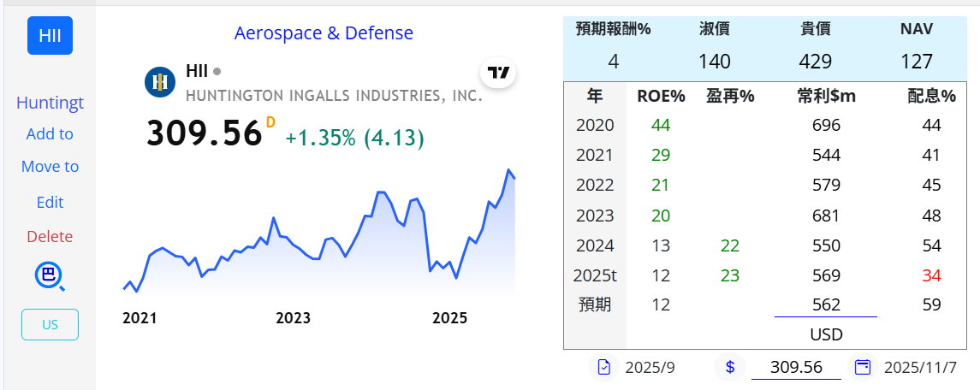Click the calendar icon beside 2025/11/7
Image resolution: width=980 pixels, height=390 pixels.
(863, 367)
